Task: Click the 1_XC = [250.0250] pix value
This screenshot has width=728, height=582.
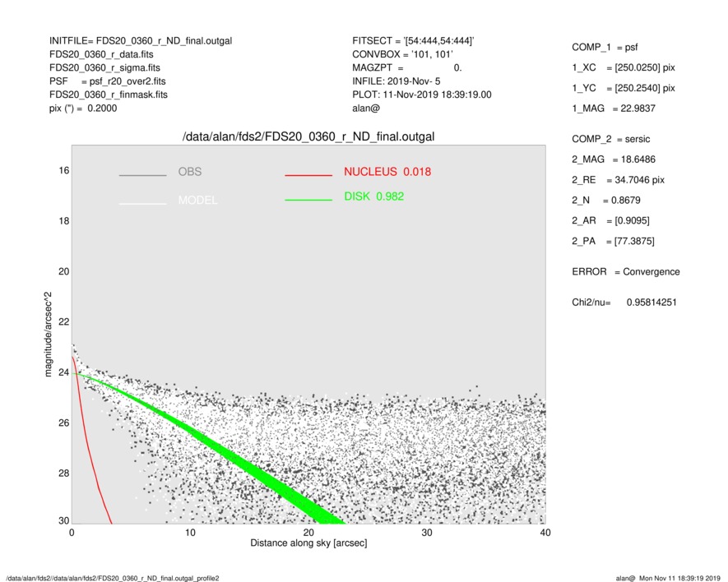Action: click(623, 67)
